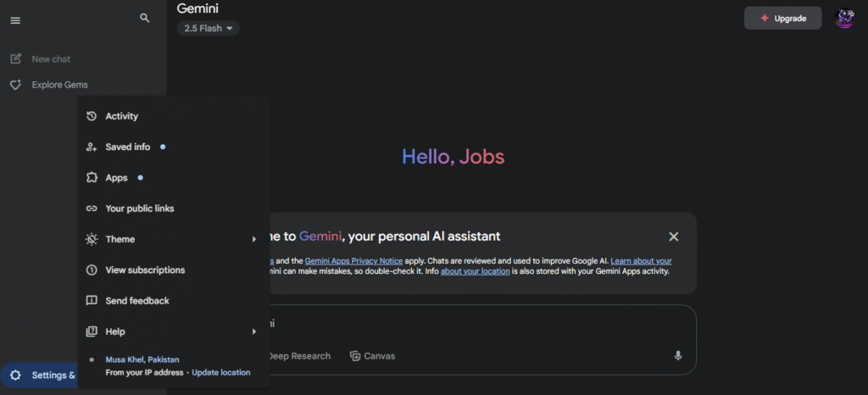The width and height of the screenshot is (868, 395).
Task: Click the public links chain icon
Action: pos(92,209)
